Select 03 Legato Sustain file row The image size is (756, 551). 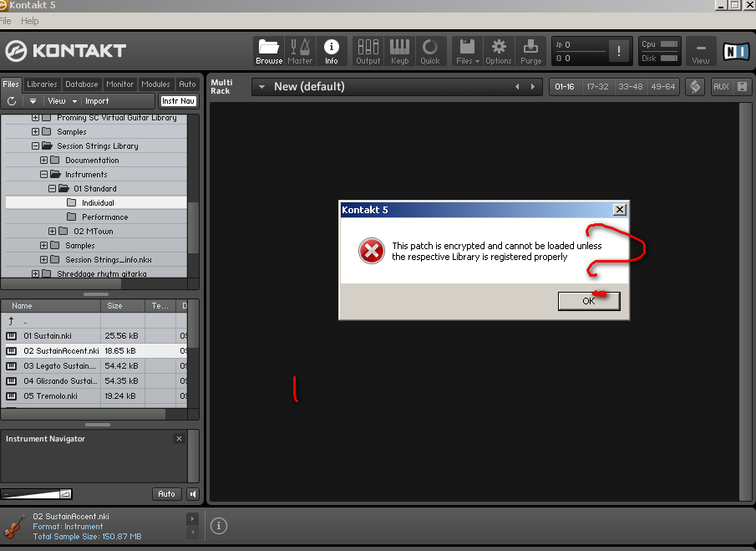click(94, 365)
